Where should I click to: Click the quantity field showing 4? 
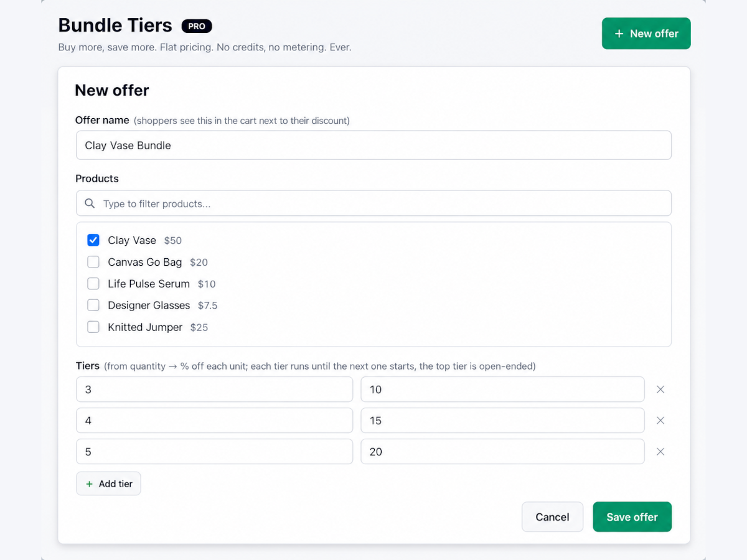(214, 421)
